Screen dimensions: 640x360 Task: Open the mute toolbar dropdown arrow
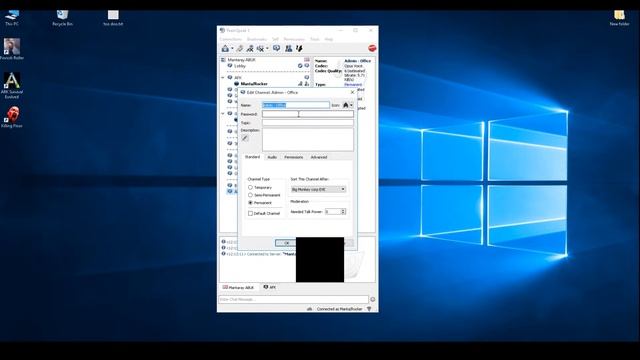point(267,49)
